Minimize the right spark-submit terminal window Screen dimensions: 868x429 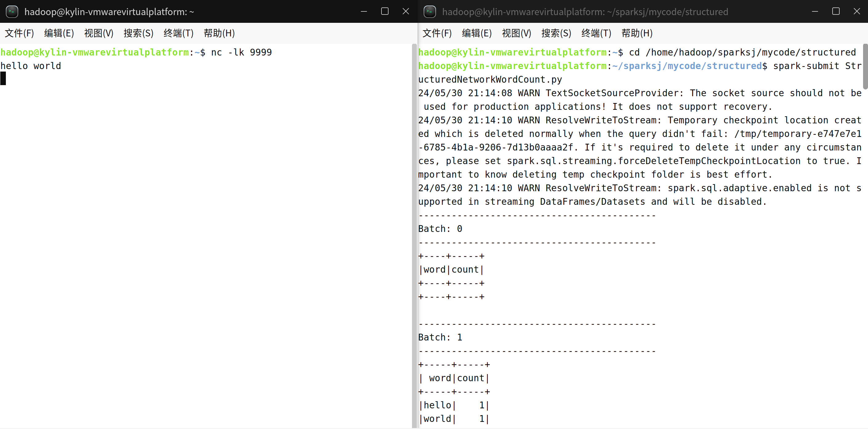(x=815, y=11)
